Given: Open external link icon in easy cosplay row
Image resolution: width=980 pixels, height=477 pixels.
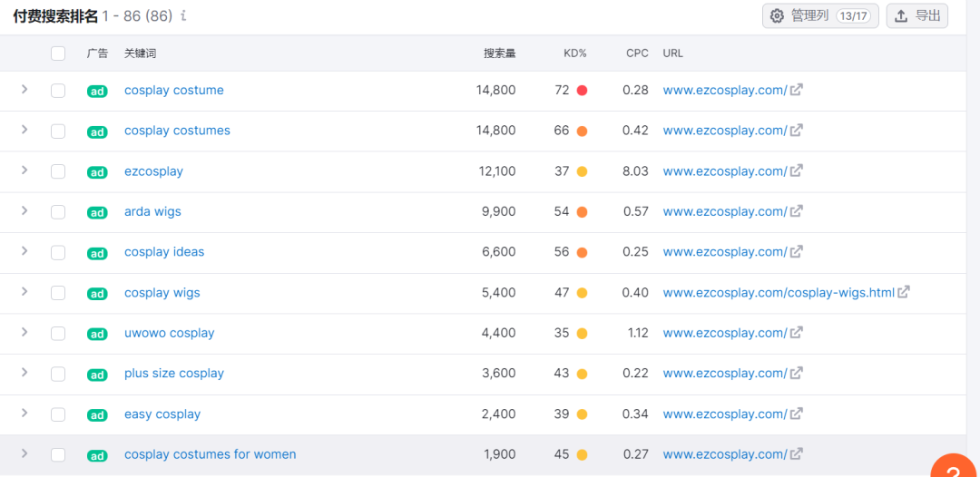Looking at the screenshot, I should coord(796,414).
